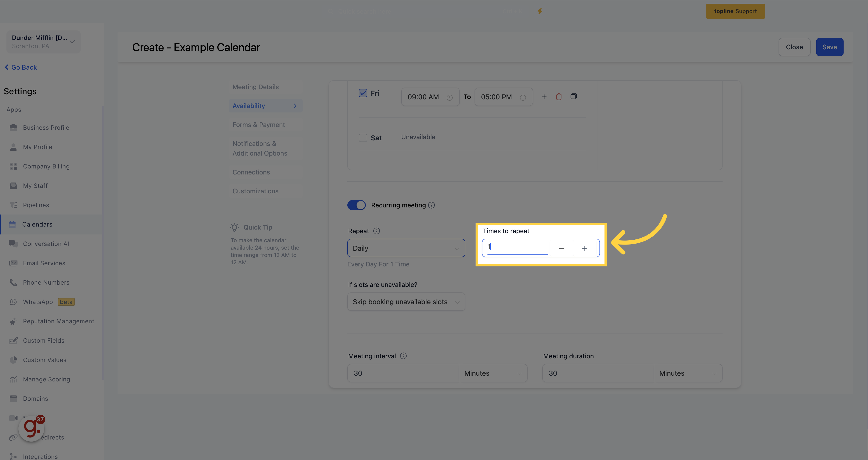
Task: Click the beta badge next to WhatsApp
Action: coord(66,302)
